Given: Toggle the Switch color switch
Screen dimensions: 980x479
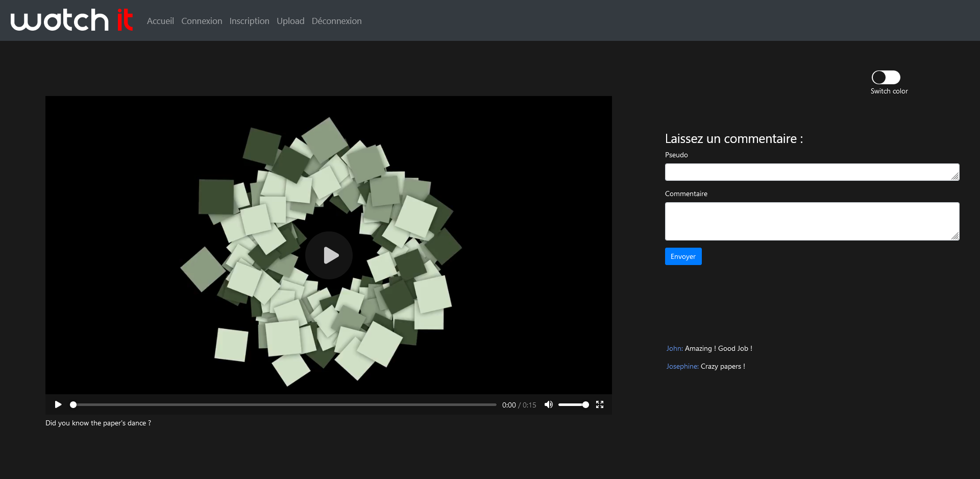Looking at the screenshot, I should [x=886, y=77].
